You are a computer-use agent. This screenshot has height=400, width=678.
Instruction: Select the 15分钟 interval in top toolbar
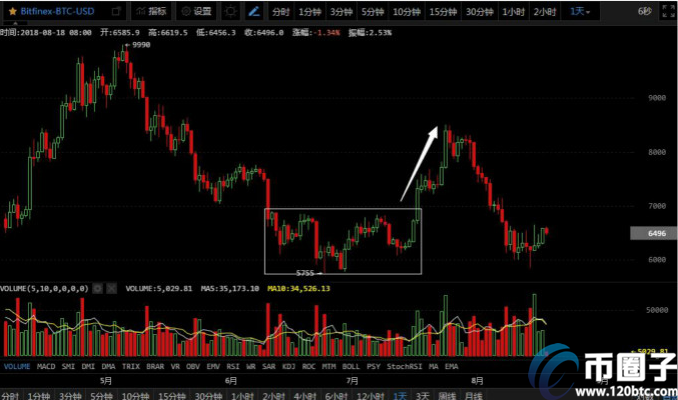point(443,12)
